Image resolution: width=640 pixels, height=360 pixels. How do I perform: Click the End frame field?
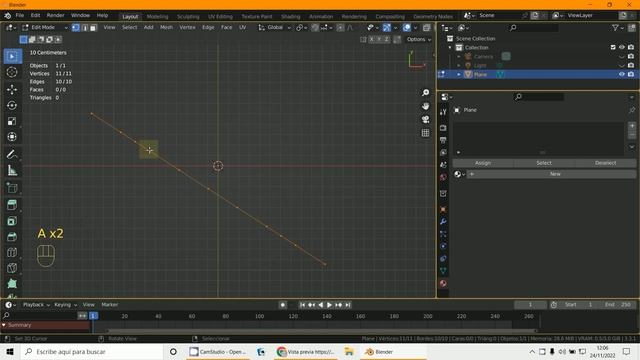point(618,305)
